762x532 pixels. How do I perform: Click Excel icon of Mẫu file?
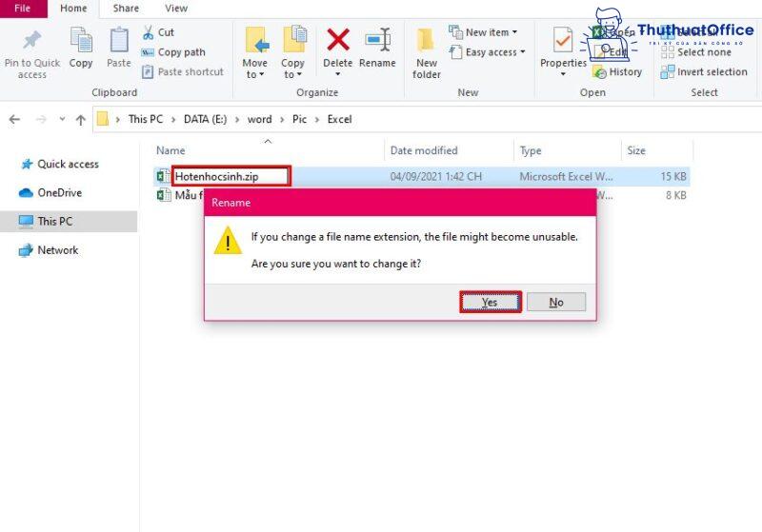coord(163,195)
